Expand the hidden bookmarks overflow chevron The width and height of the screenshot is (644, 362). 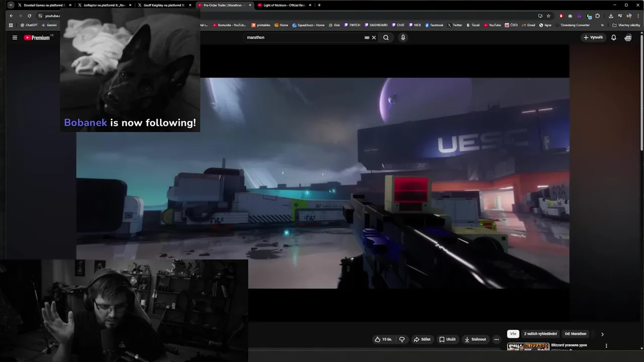pos(602,25)
